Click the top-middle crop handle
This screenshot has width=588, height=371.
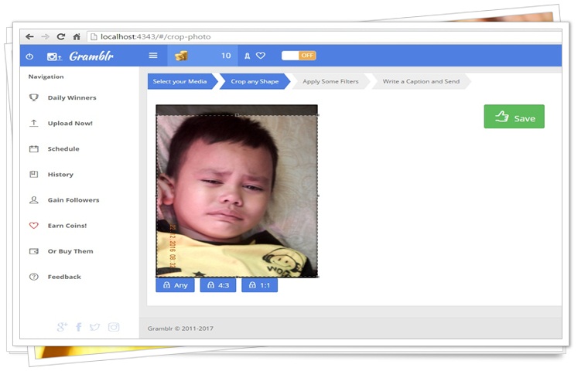[x=237, y=115]
